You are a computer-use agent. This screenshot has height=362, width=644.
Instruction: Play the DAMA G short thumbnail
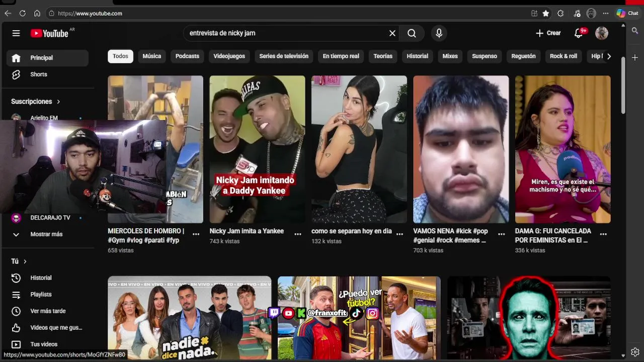click(562, 149)
